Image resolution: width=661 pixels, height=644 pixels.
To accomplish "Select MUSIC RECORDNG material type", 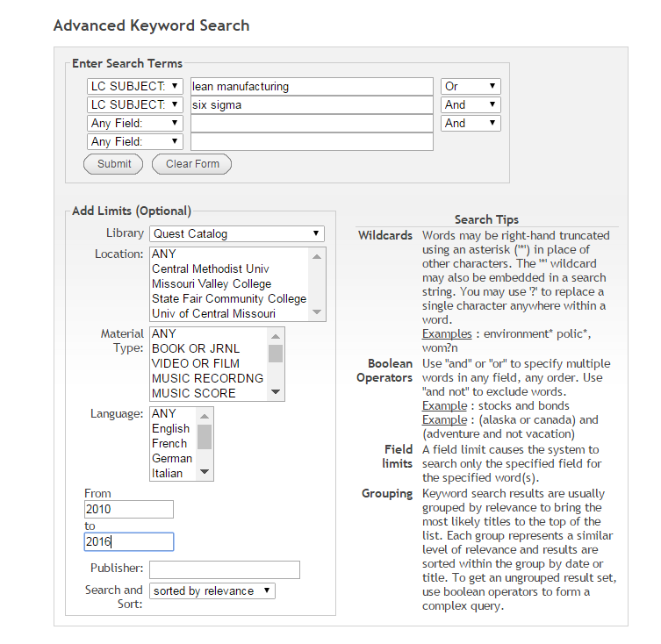I will coord(209,378).
